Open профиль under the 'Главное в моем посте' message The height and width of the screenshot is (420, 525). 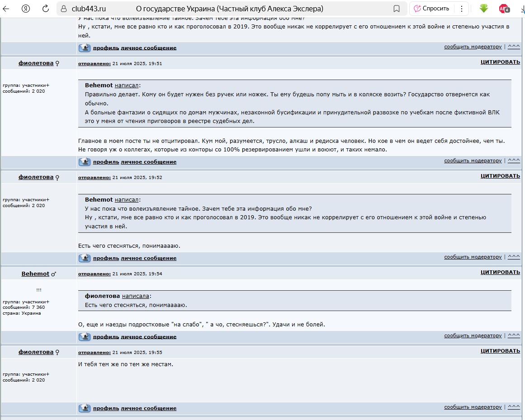tap(106, 162)
